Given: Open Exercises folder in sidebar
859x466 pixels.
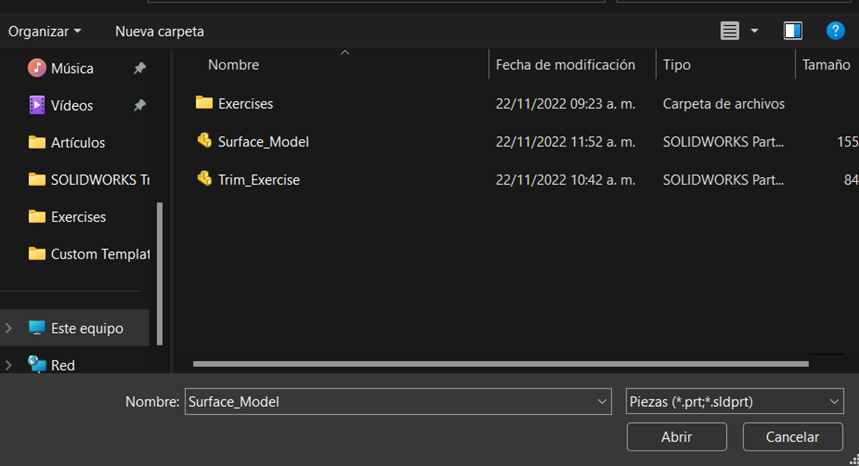Looking at the screenshot, I should click(78, 217).
